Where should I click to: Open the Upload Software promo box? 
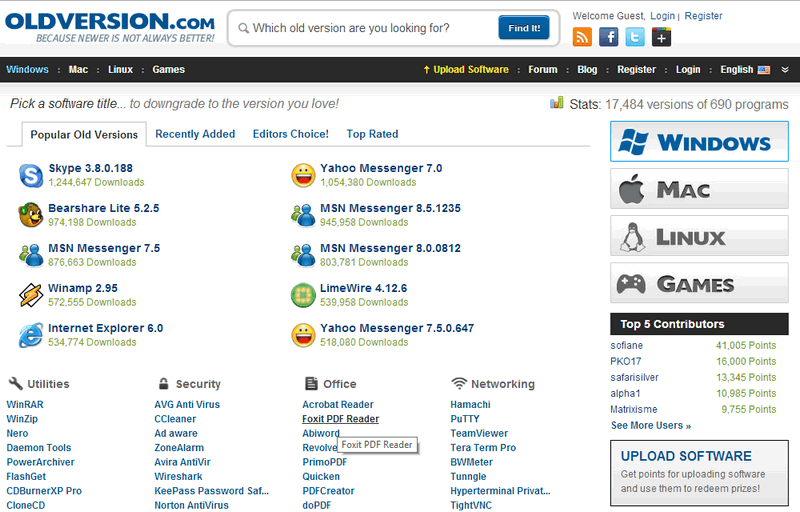[x=699, y=473]
